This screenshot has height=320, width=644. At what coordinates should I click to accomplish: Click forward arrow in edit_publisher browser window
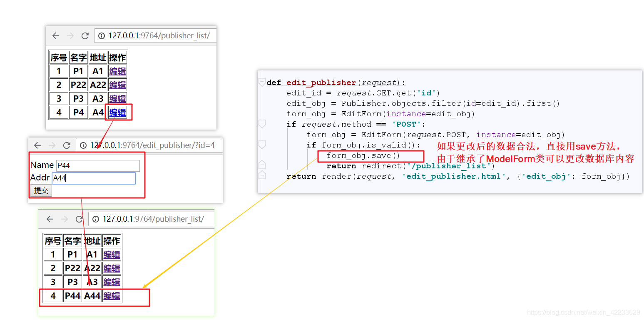(52, 145)
